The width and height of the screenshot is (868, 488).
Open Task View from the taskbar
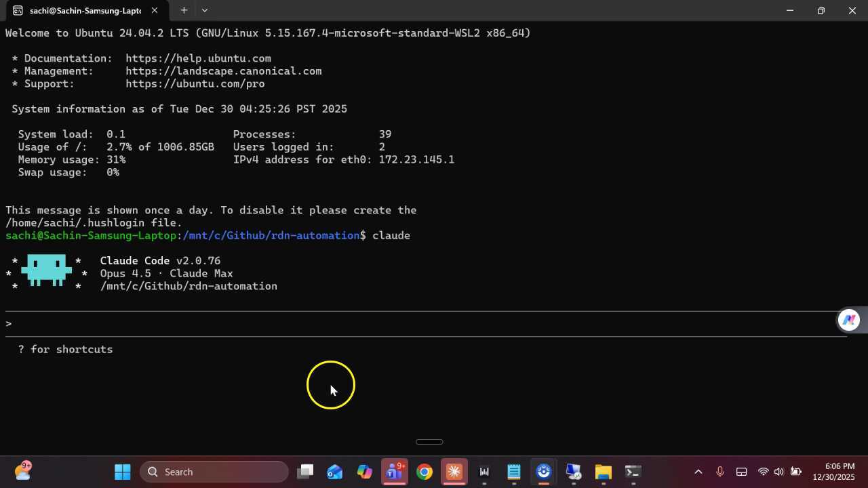(x=307, y=472)
